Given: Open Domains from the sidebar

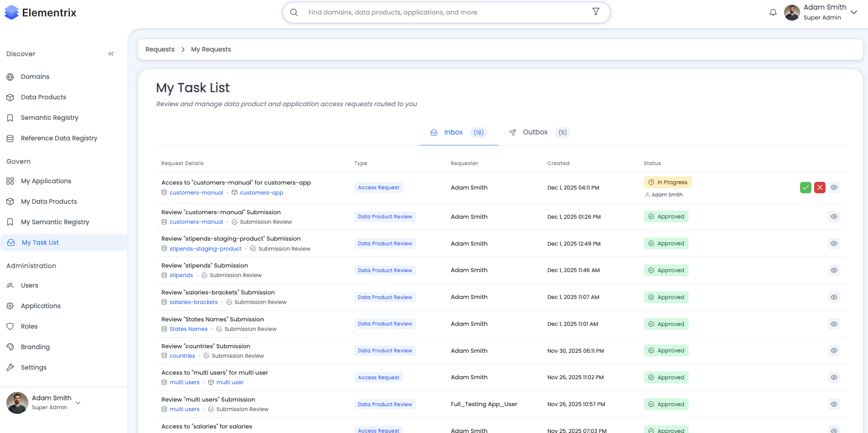Looking at the screenshot, I should 35,77.
